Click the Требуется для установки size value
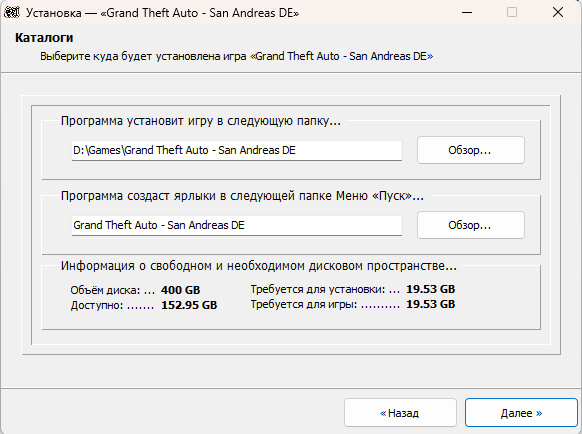This screenshot has height=434, width=582. point(431,289)
